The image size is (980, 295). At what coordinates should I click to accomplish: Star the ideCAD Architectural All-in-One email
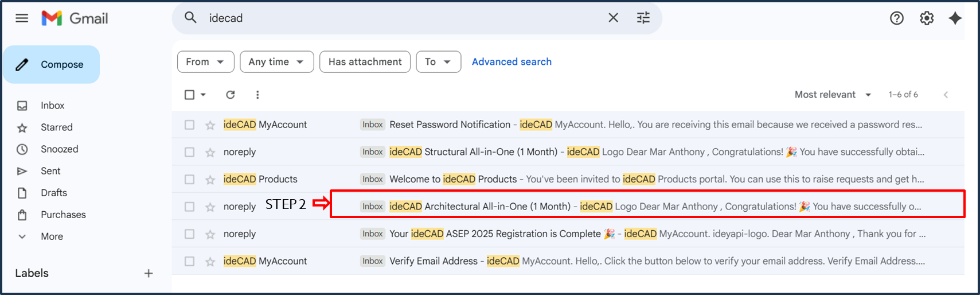click(210, 207)
